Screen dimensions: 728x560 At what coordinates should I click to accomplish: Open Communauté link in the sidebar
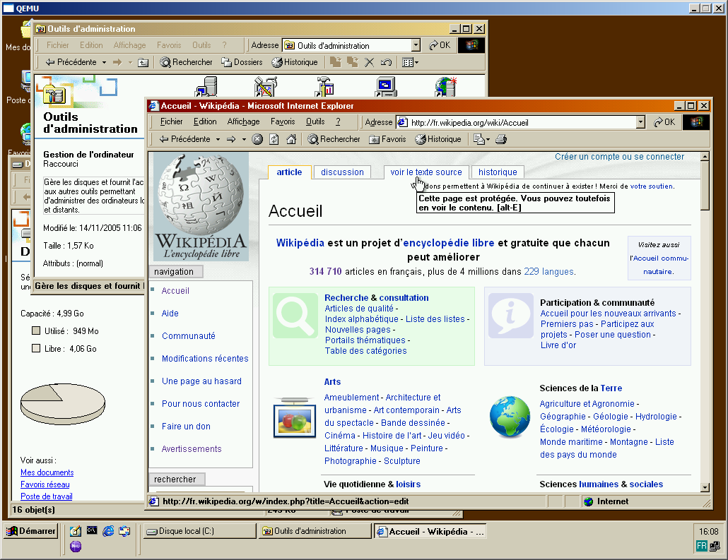(189, 336)
